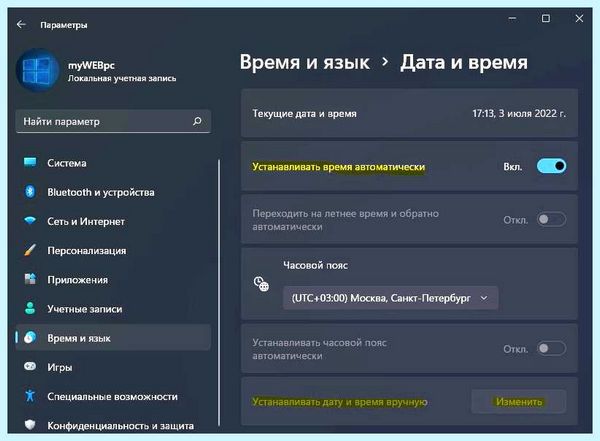The width and height of the screenshot is (600, 441).
Task: Open Bluetooth и устройства section
Action: [113, 192]
